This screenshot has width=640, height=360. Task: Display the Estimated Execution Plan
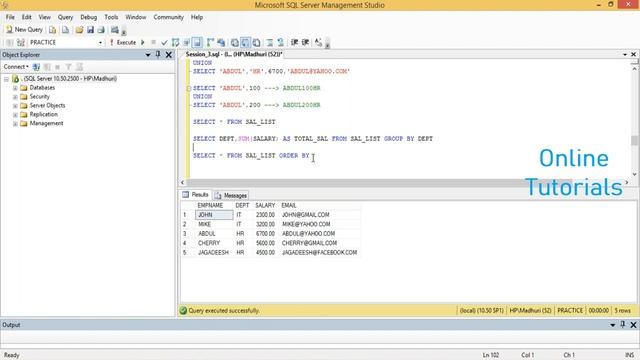176,42
